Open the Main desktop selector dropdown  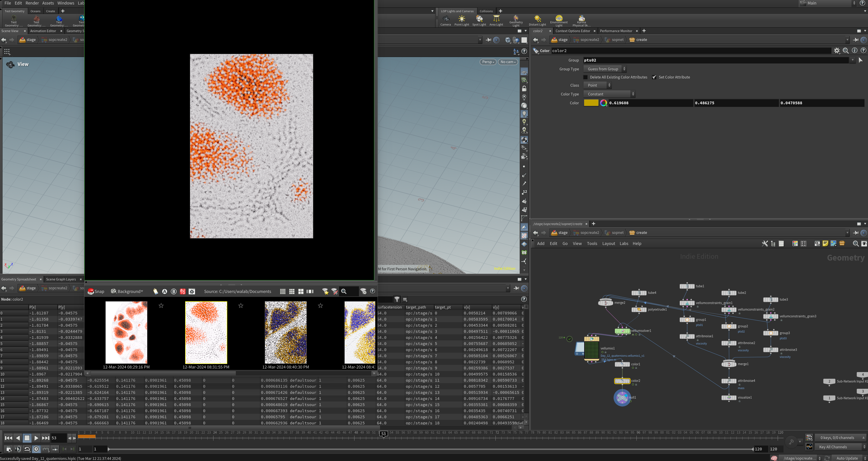click(x=828, y=3)
